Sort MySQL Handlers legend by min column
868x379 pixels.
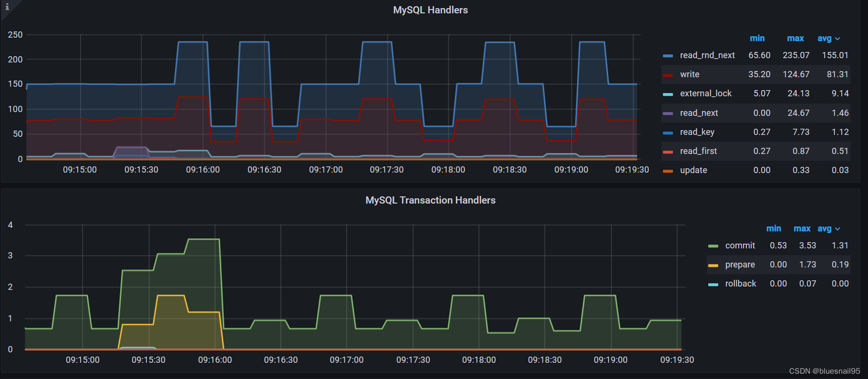pyautogui.click(x=757, y=38)
